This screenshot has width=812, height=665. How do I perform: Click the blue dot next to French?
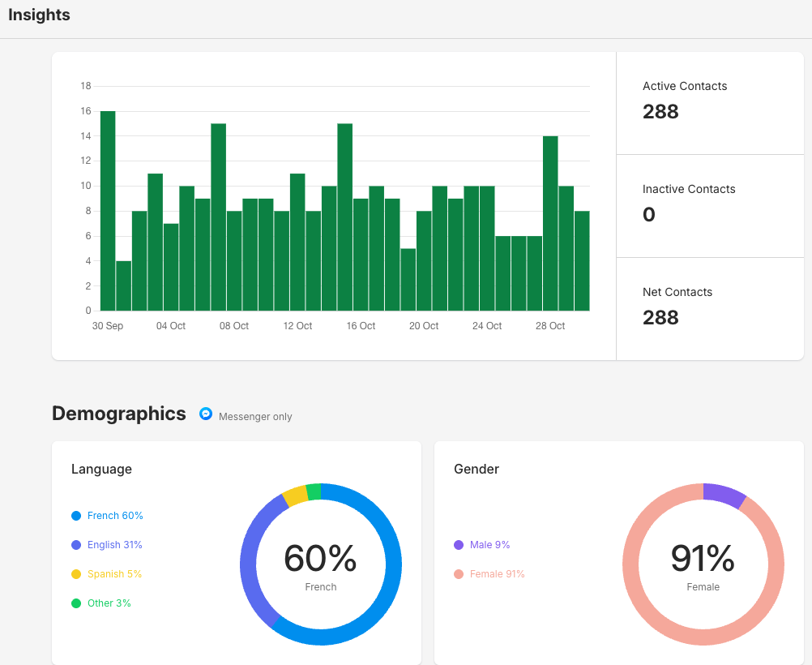76,516
